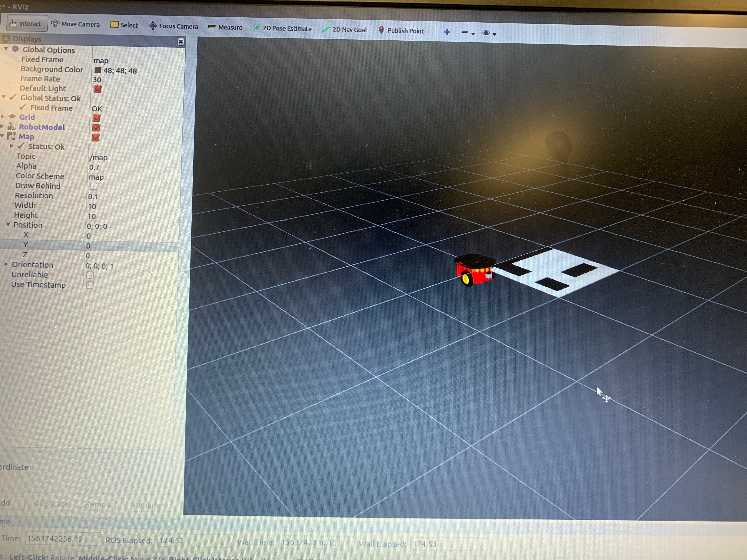Click the eye view-options icon
This screenshot has height=560, width=747.
[x=486, y=32]
